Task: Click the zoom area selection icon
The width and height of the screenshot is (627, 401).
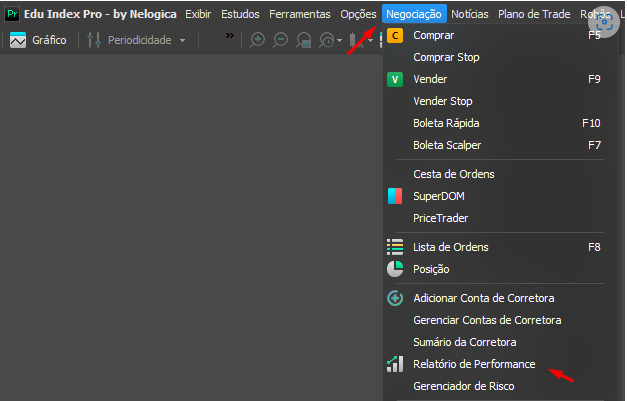Action: point(304,40)
